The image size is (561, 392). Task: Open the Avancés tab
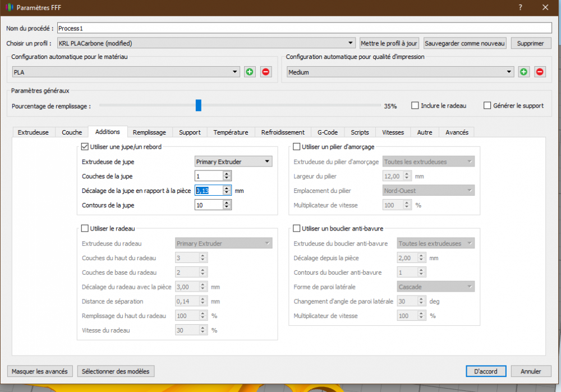[457, 132]
